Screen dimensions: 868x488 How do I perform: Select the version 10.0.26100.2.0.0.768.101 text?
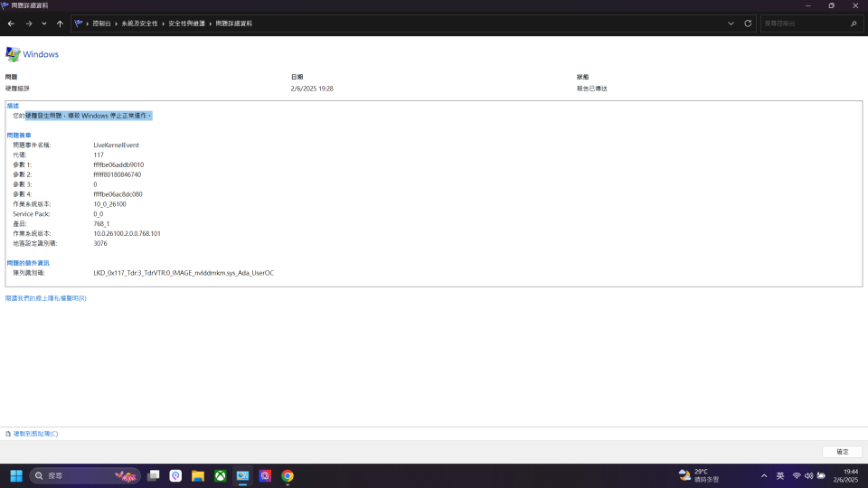tap(127, 233)
